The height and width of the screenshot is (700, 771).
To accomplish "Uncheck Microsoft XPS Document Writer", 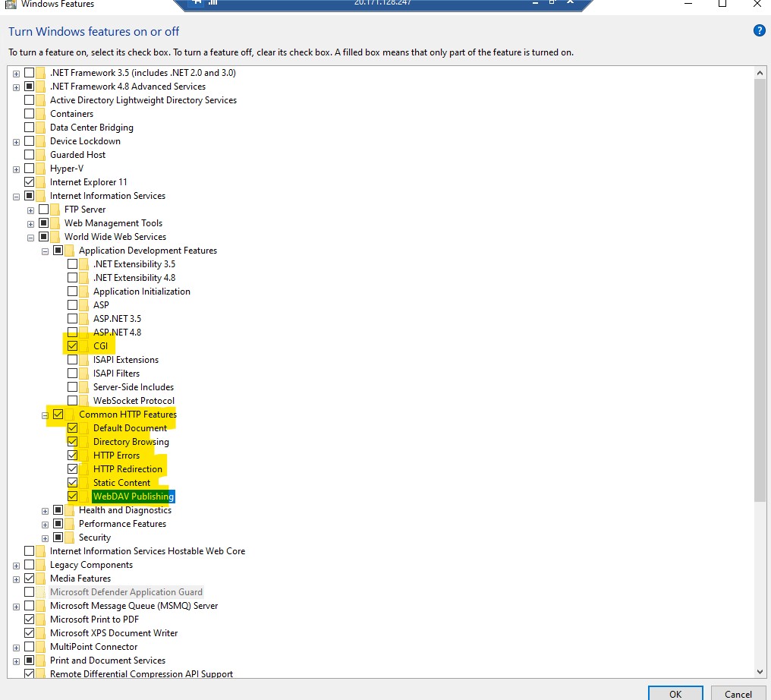I will click(29, 633).
